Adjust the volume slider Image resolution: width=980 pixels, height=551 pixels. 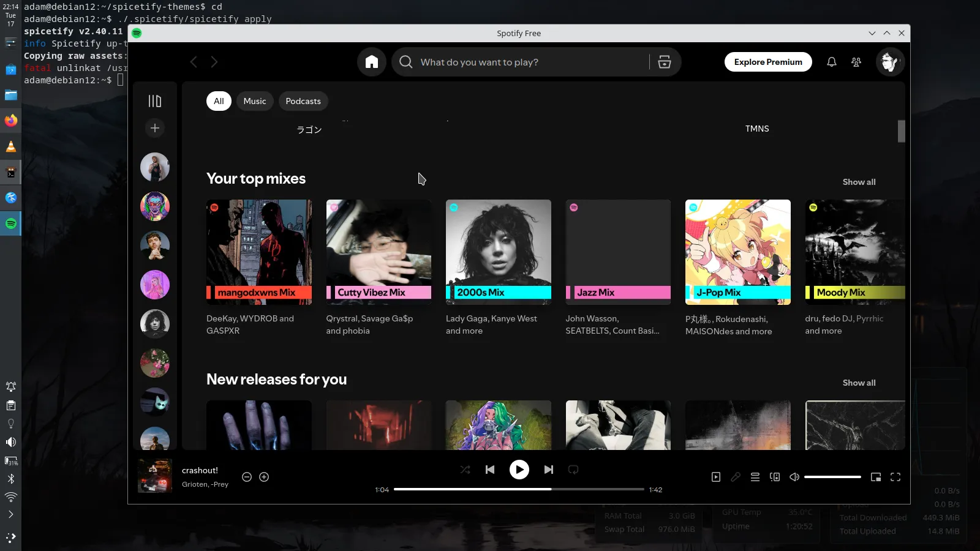(832, 477)
